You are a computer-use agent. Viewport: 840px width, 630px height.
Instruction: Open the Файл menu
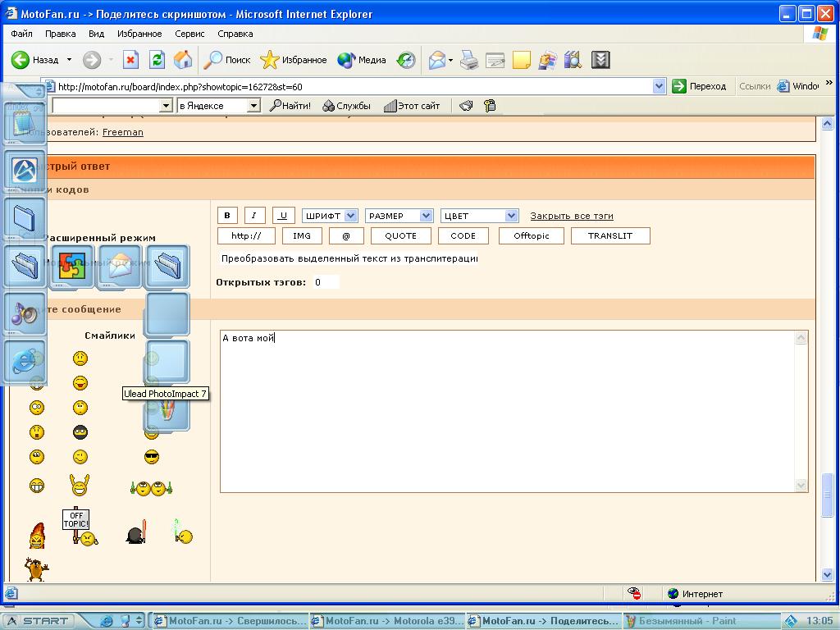(21, 34)
